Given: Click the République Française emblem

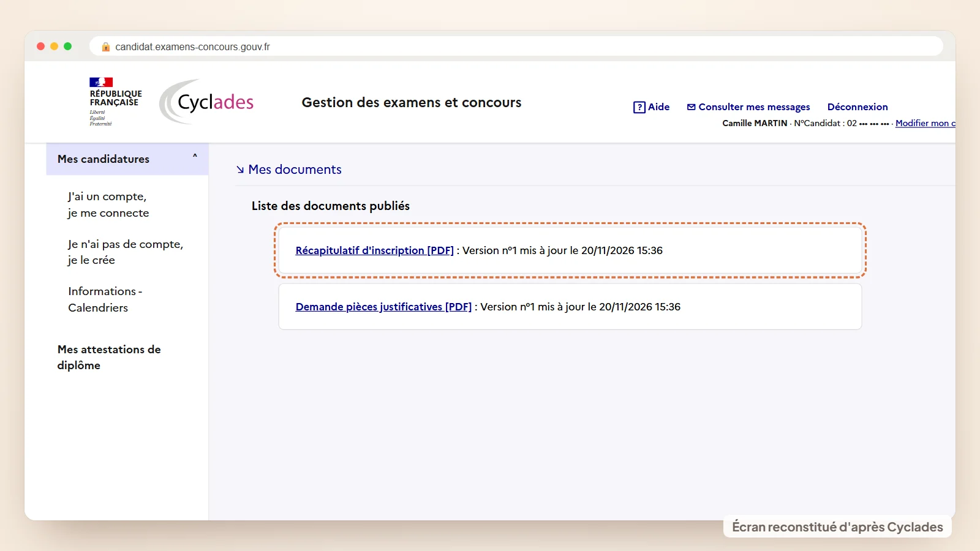Looking at the screenshot, I should pyautogui.click(x=115, y=102).
